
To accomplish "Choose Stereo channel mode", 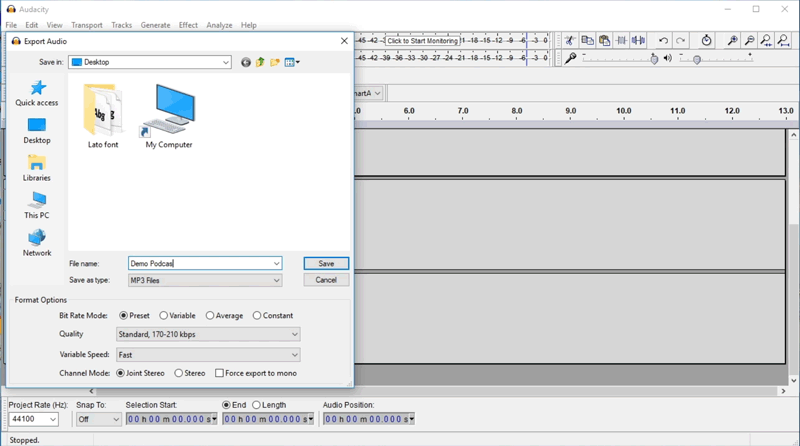I will tap(179, 373).
